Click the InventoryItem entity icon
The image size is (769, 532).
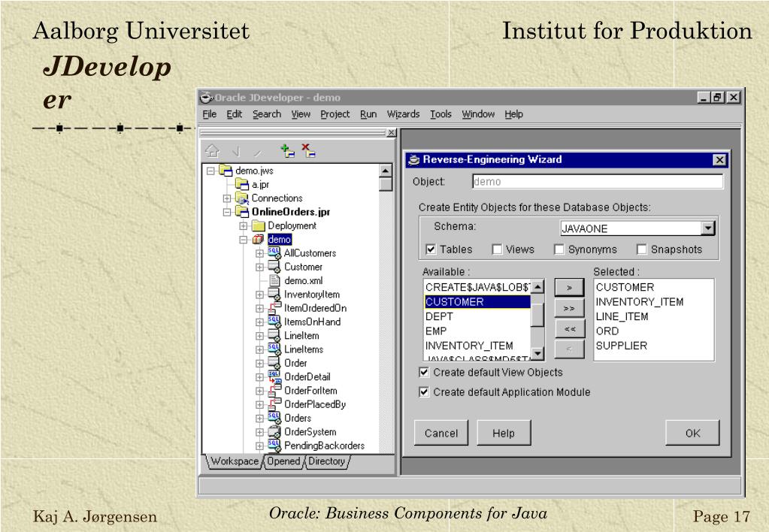coord(274,295)
